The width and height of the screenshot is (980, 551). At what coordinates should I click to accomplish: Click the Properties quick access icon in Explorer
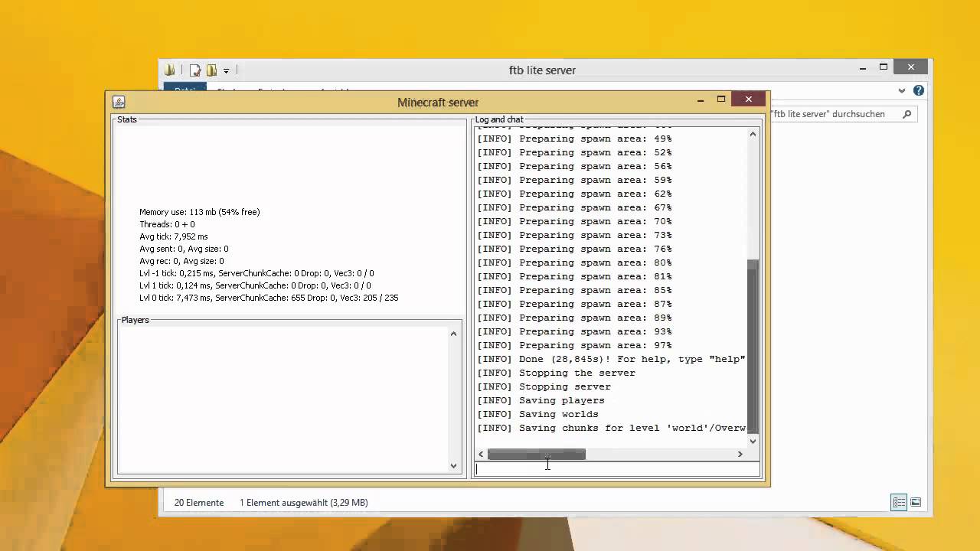[x=195, y=70]
